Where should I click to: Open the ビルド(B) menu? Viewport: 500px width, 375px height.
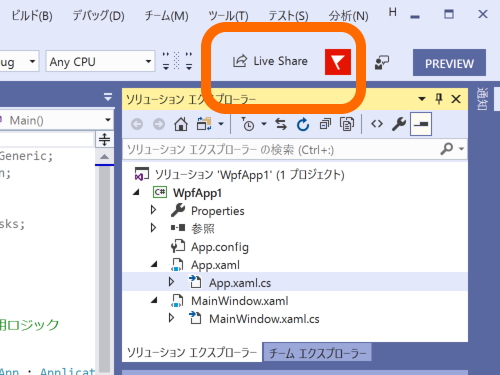tap(32, 16)
